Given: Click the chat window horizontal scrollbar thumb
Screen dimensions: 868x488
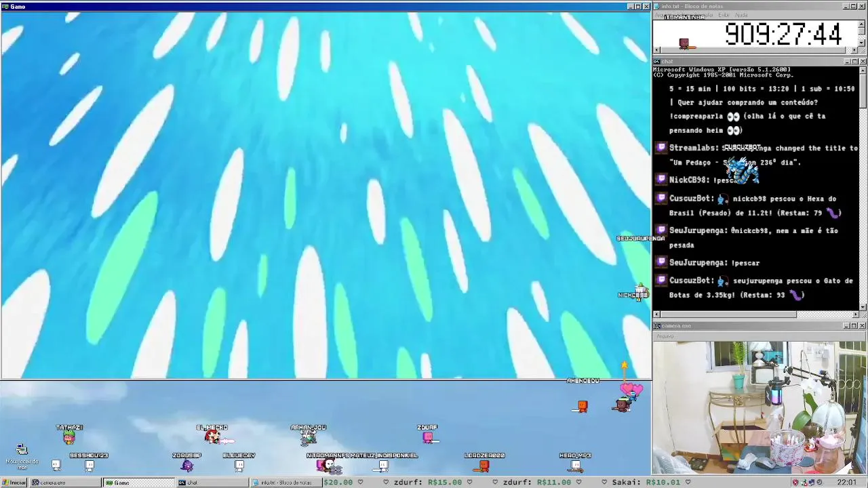Looking at the screenshot, I should click(x=728, y=314).
